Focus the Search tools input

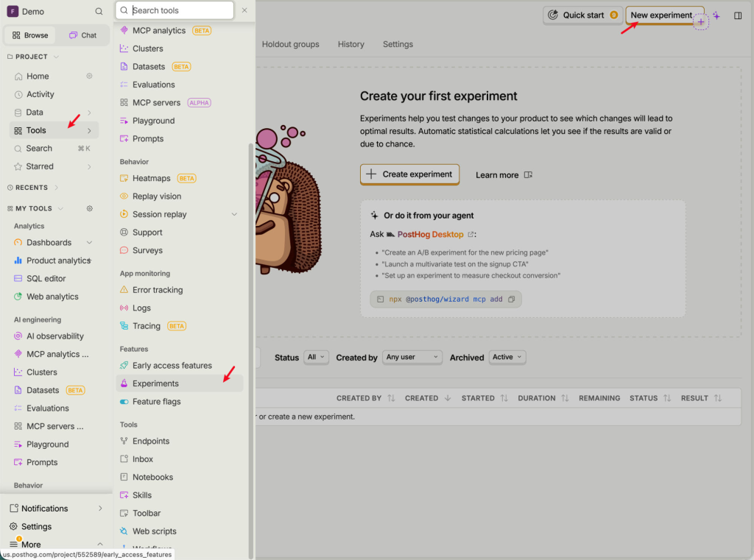175,10
